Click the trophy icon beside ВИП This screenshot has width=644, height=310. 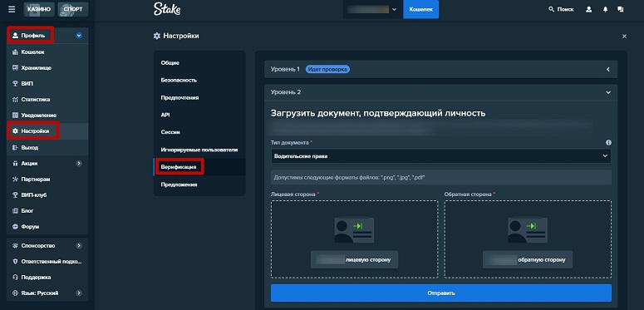point(15,84)
